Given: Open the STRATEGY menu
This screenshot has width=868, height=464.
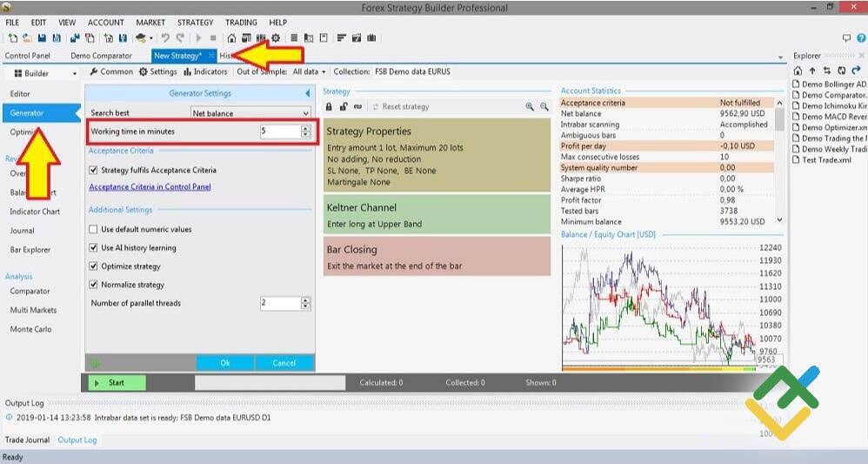Looking at the screenshot, I should [195, 23].
